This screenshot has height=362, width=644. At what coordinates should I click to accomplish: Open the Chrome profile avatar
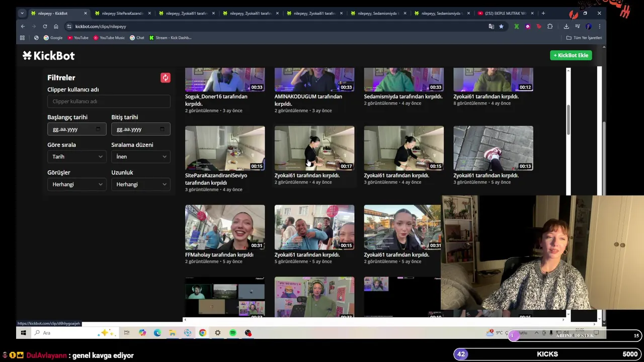(588, 26)
